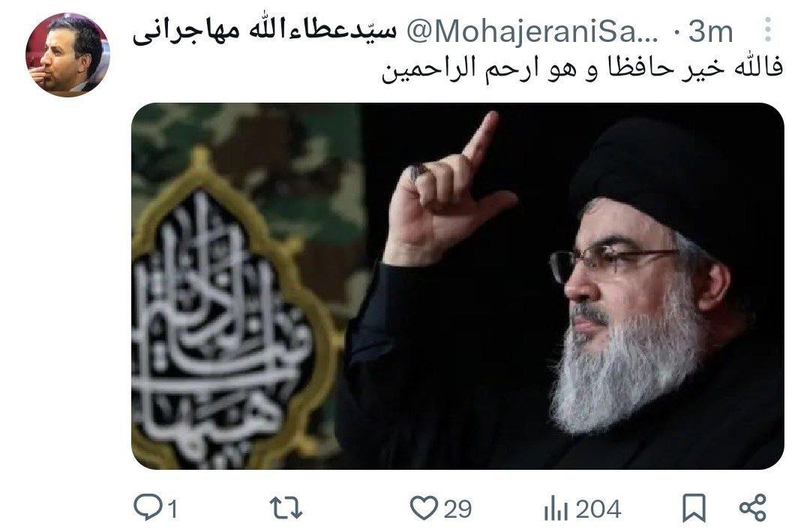The image size is (810, 532).
Task: Open the display name سیّدعطاءالله مهاجرانی
Action: coord(265,31)
